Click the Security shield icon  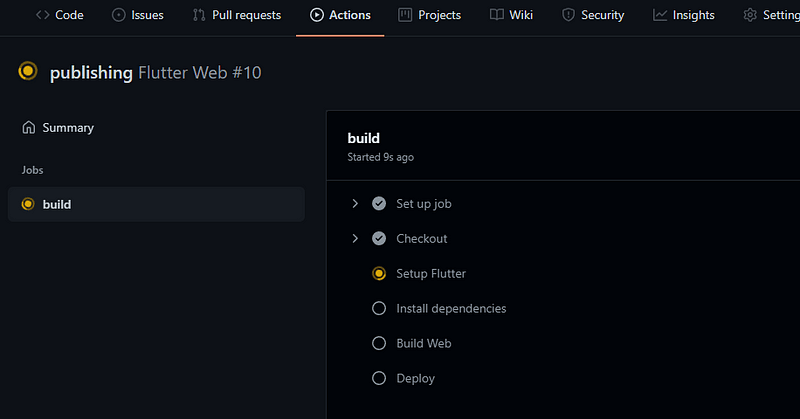(568, 15)
